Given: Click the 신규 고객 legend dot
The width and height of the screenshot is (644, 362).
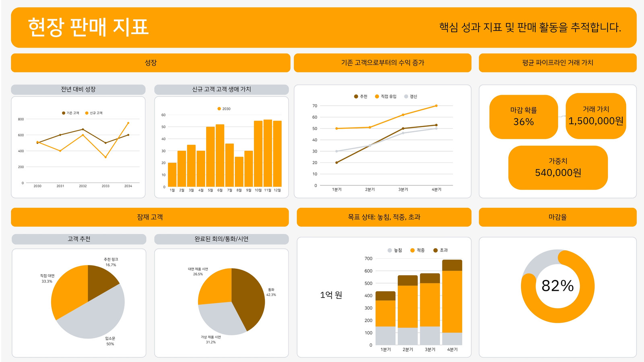Looking at the screenshot, I should coord(87,113).
